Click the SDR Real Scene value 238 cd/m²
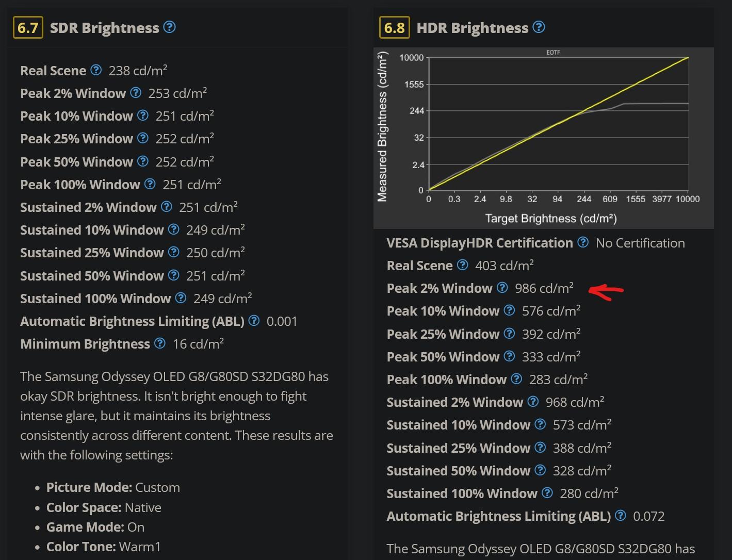 [x=138, y=70]
